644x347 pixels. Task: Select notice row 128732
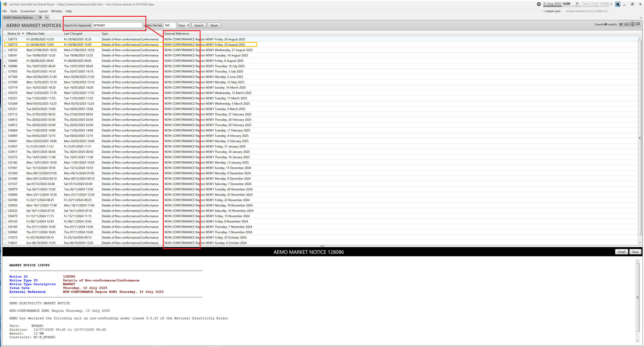[321, 50]
